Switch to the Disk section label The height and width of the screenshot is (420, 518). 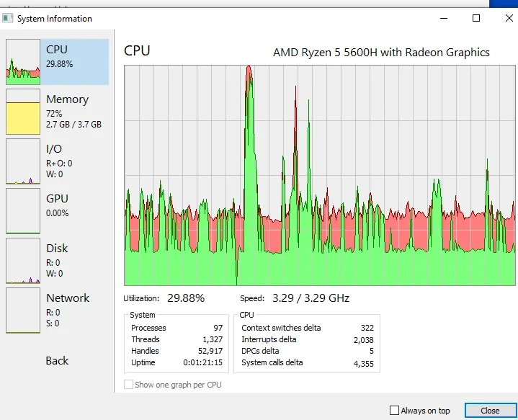tap(57, 248)
